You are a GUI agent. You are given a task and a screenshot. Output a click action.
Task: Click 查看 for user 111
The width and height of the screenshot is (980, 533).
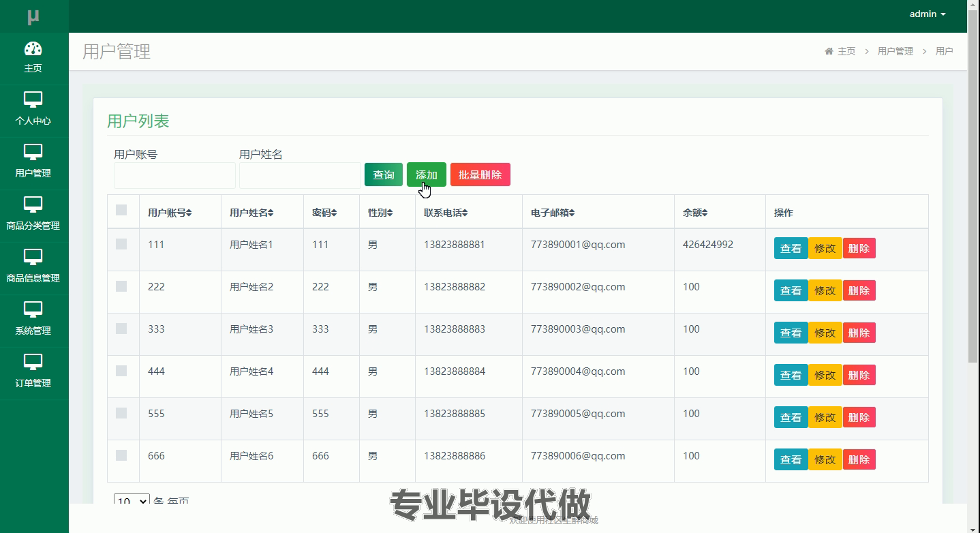791,248
